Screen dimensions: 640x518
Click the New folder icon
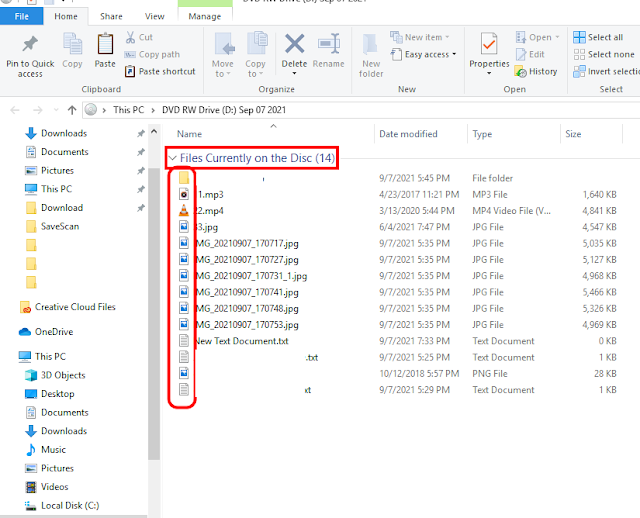click(x=370, y=44)
